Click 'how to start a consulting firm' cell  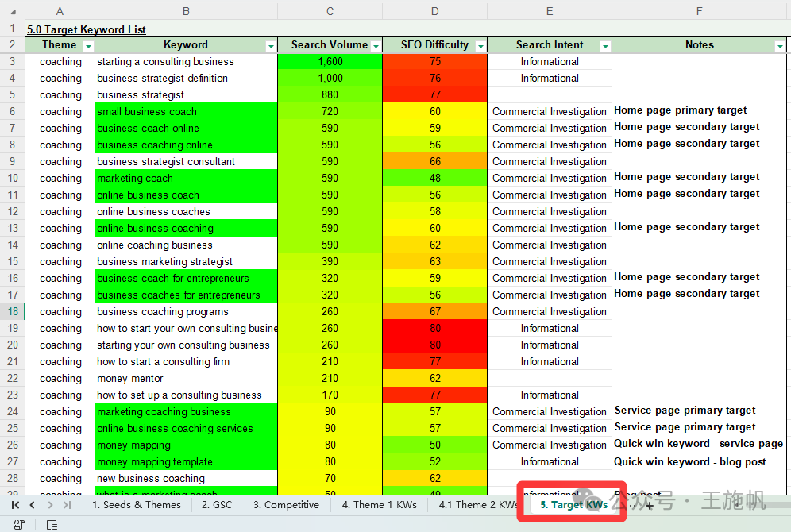[x=186, y=361]
